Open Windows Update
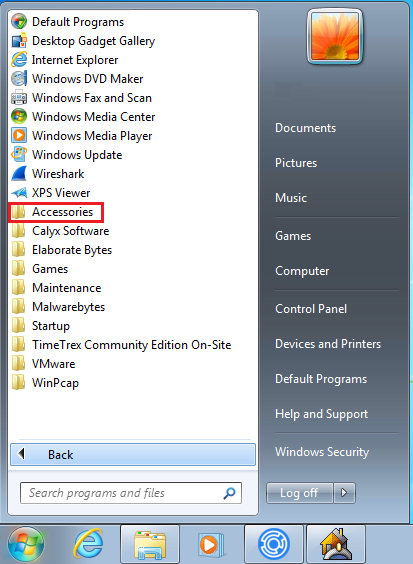The image size is (413, 564). pyautogui.click(x=67, y=155)
